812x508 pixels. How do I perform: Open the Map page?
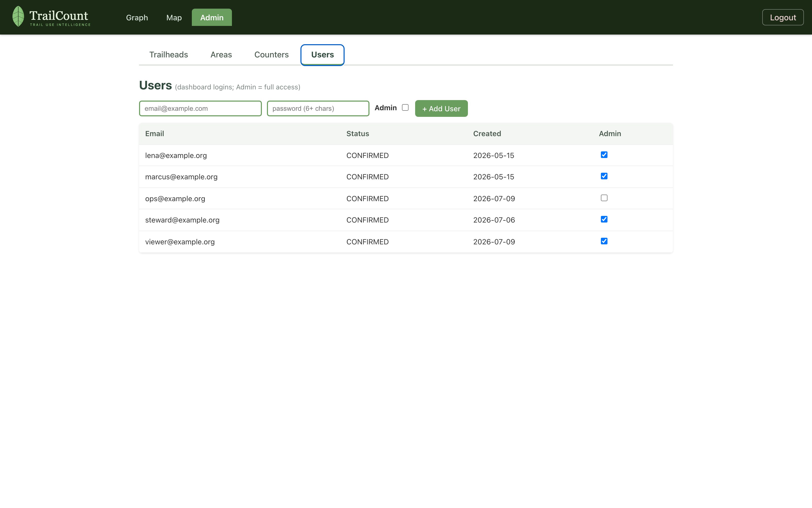pos(174,18)
